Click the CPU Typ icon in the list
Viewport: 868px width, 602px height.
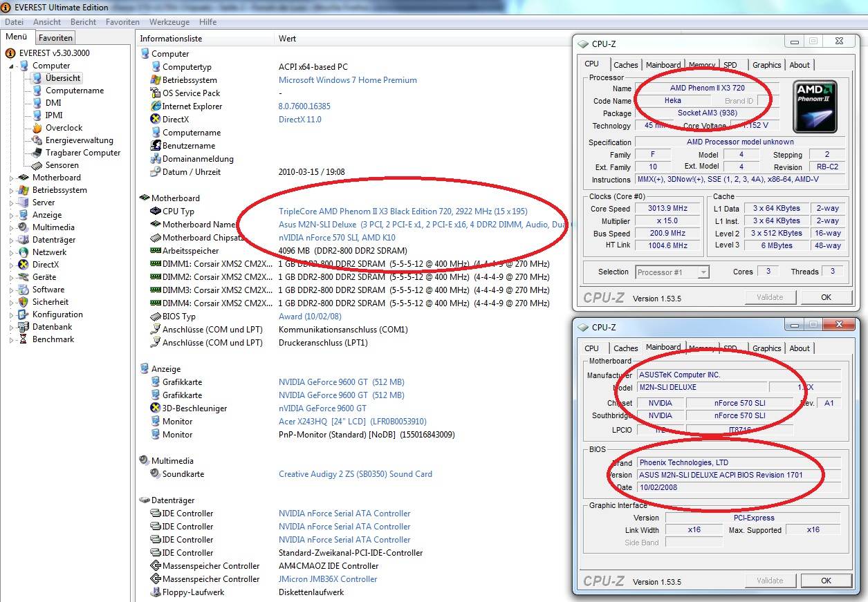click(x=156, y=211)
